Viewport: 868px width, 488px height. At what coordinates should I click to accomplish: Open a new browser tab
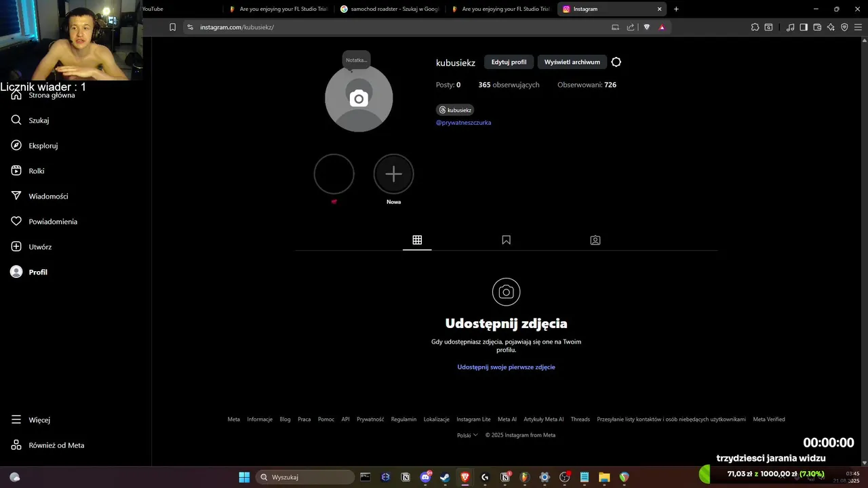(676, 9)
